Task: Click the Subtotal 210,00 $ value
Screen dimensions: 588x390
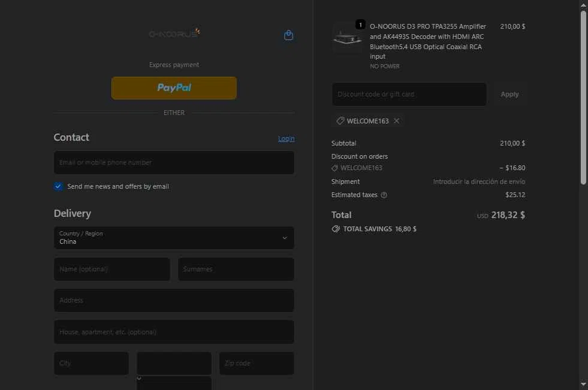Action: (x=512, y=143)
